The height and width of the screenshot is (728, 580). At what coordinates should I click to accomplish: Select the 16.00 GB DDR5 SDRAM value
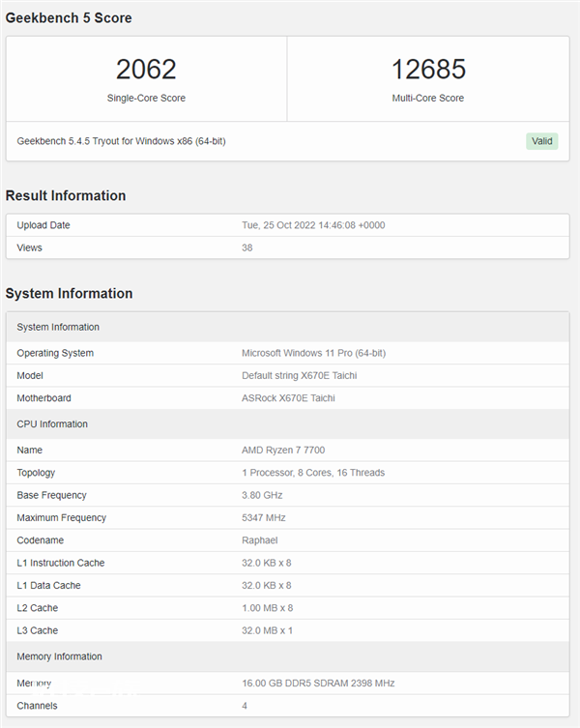click(318, 683)
